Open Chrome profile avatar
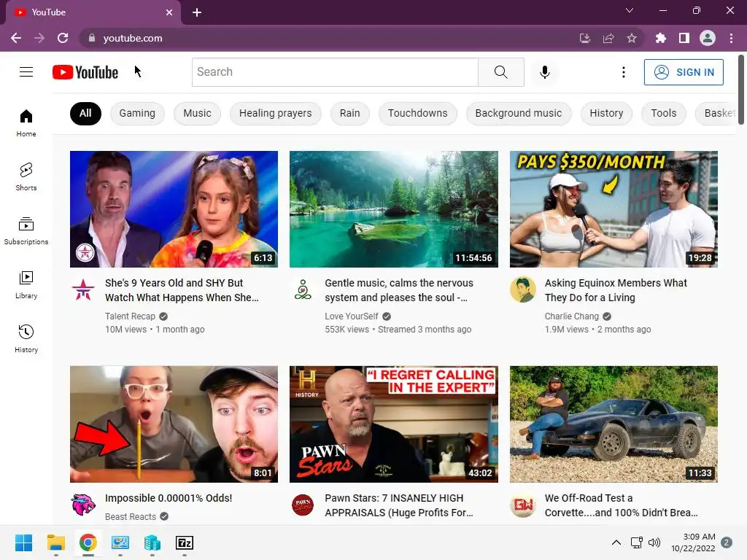747x560 pixels. coord(708,38)
